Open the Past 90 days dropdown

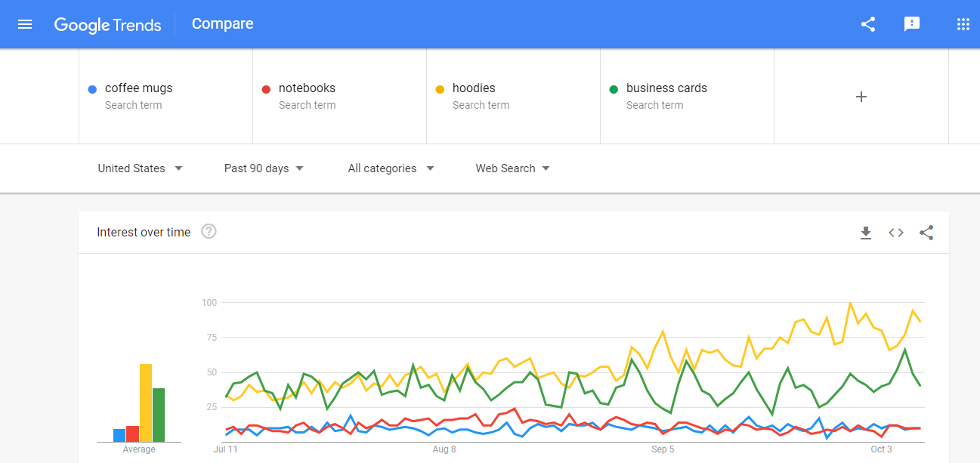click(x=264, y=168)
